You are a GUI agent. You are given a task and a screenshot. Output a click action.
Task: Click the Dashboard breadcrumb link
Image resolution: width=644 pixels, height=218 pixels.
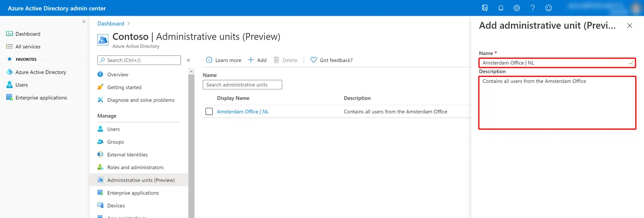(110, 24)
